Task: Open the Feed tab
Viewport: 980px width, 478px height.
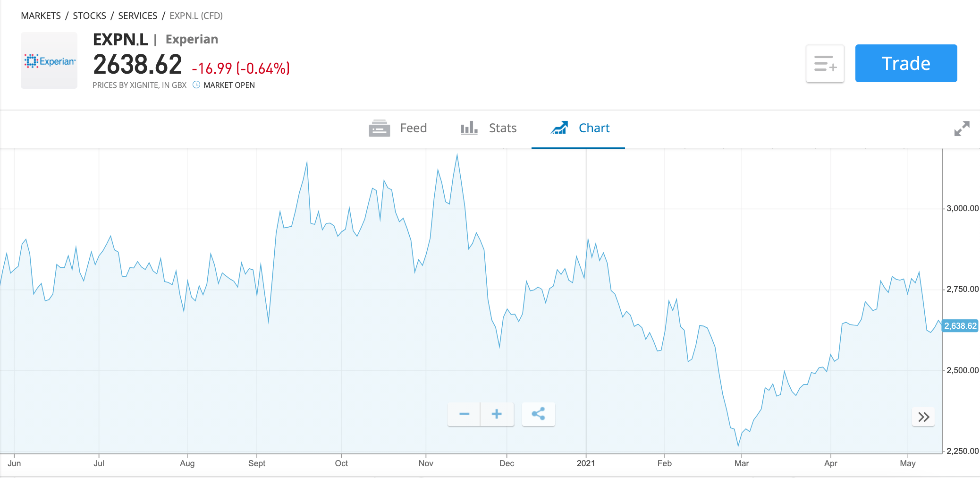Action: [x=398, y=128]
